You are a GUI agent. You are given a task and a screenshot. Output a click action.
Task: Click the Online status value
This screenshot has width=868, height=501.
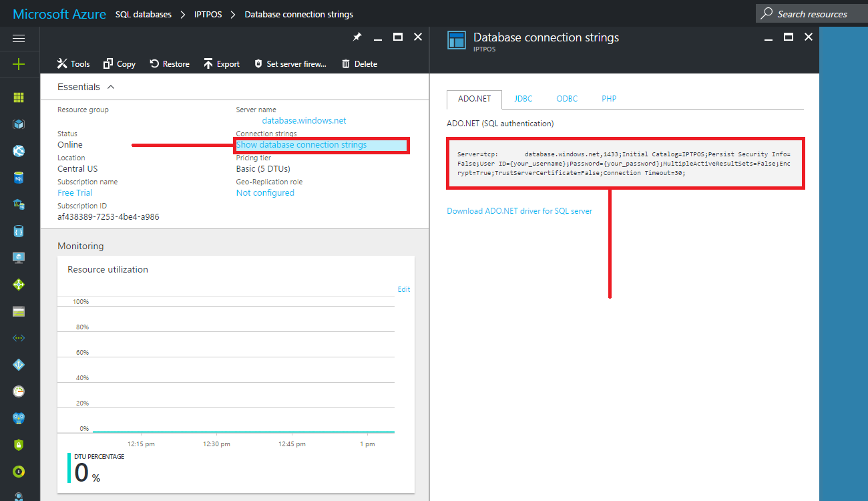(x=70, y=145)
